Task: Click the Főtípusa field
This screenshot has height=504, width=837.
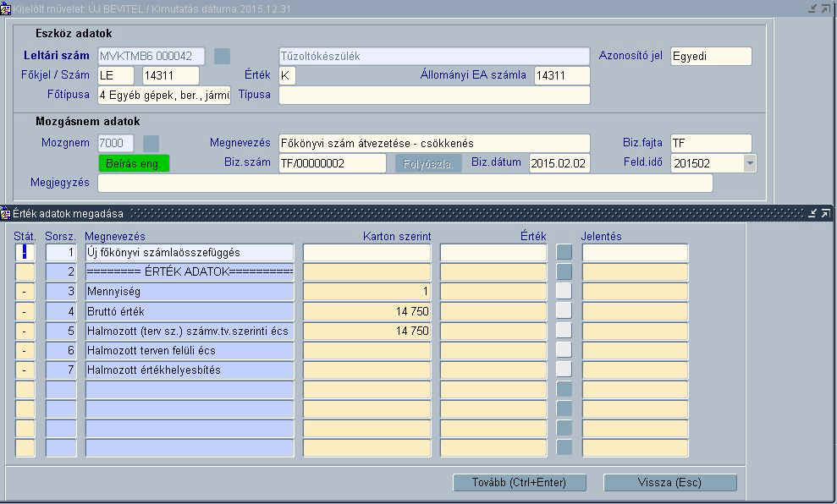Action: click(164, 95)
